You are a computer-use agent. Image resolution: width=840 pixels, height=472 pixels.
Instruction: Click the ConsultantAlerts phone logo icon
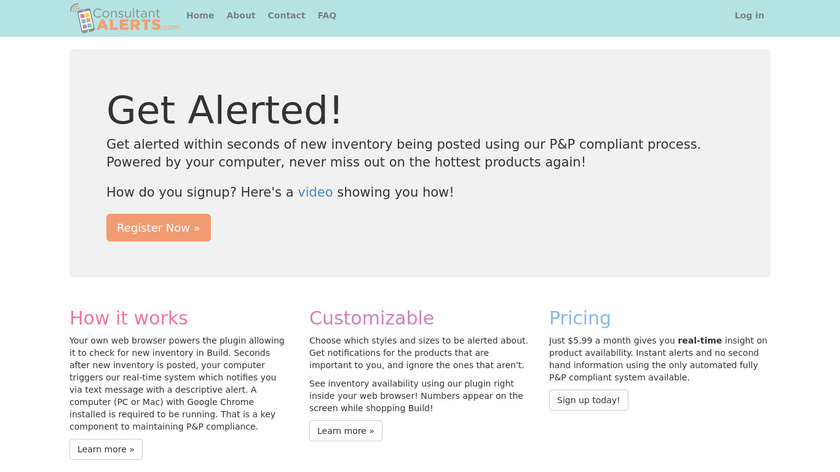pyautogui.click(x=81, y=18)
